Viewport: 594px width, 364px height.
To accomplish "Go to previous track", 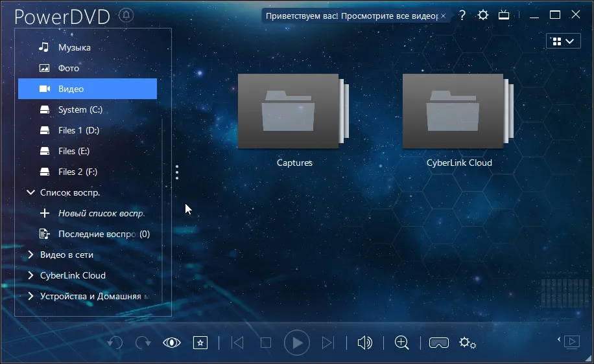I will (x=237, y=343).
